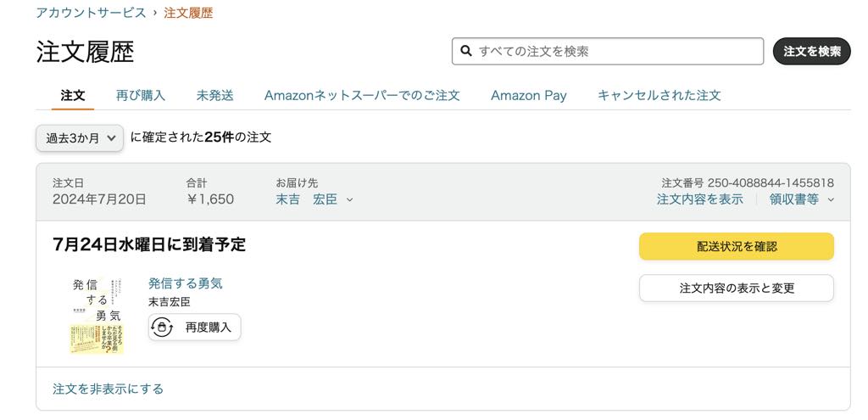868x420 pixels.
Task: Select the 注文 tab
Action: point(73,95)
